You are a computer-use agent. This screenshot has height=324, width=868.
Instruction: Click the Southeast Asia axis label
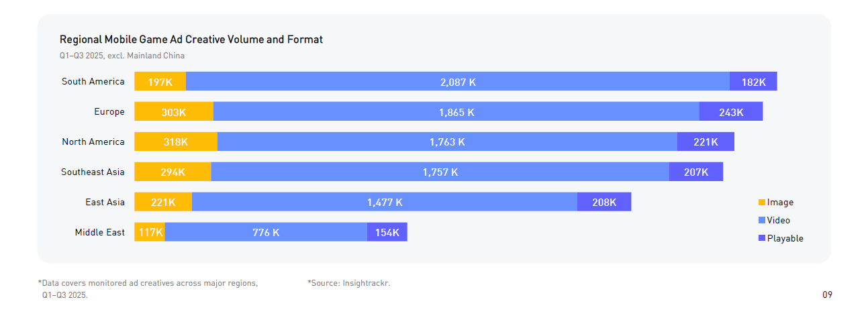pos(93,172)
